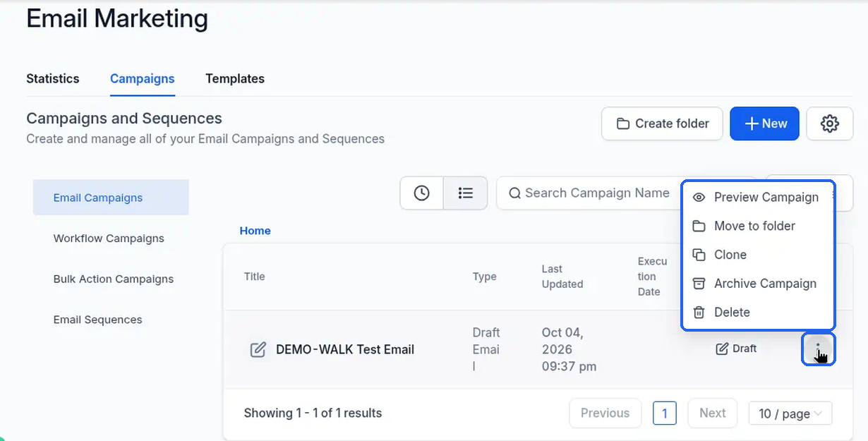Screen dimensions: 868x441
Task: Click the Oct 04, 2026 date cell
Action: 569,349
